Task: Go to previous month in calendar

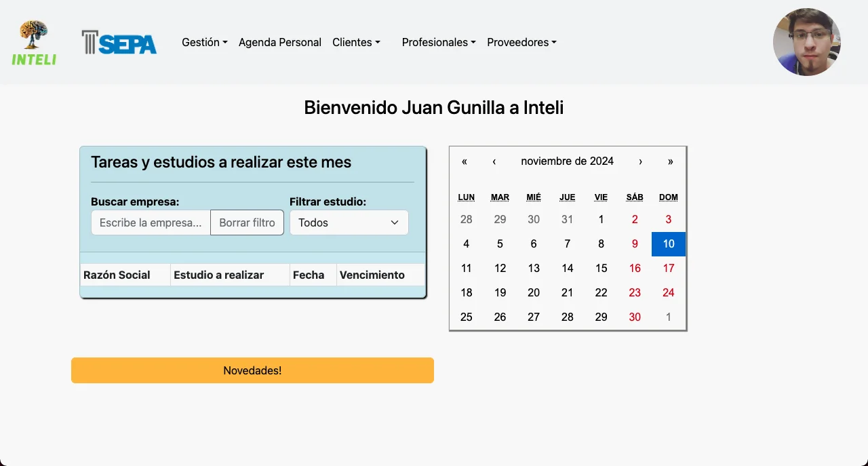Action: pos(494,161)
